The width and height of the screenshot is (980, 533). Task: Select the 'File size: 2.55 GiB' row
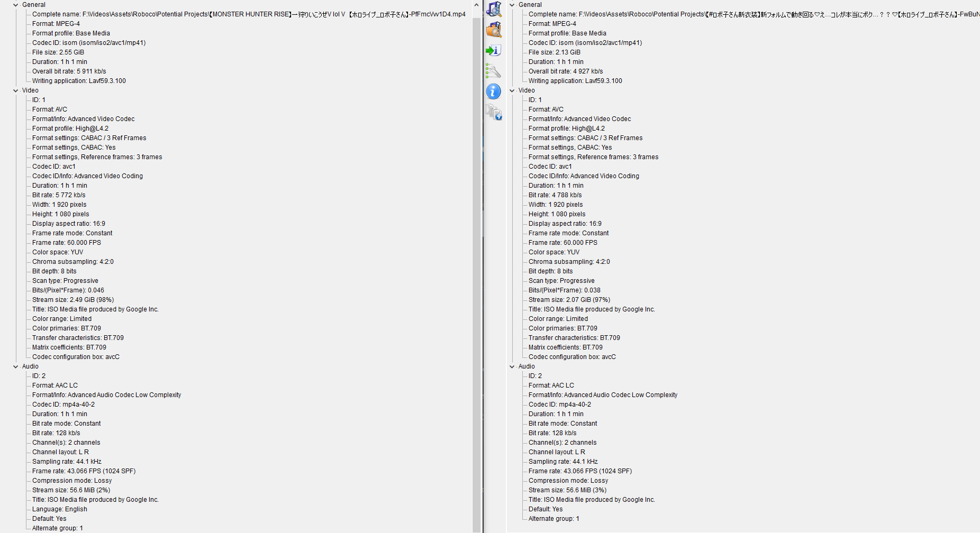coord(58,52)
